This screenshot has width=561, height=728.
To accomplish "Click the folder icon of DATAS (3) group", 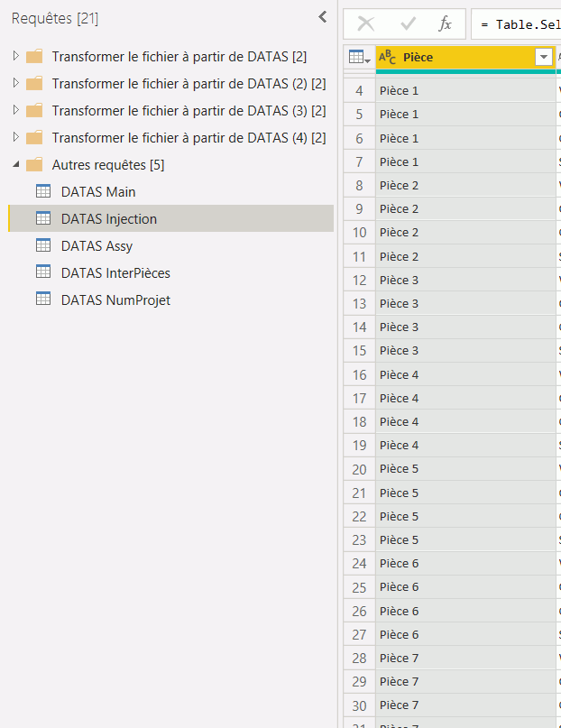I will 34,110.
